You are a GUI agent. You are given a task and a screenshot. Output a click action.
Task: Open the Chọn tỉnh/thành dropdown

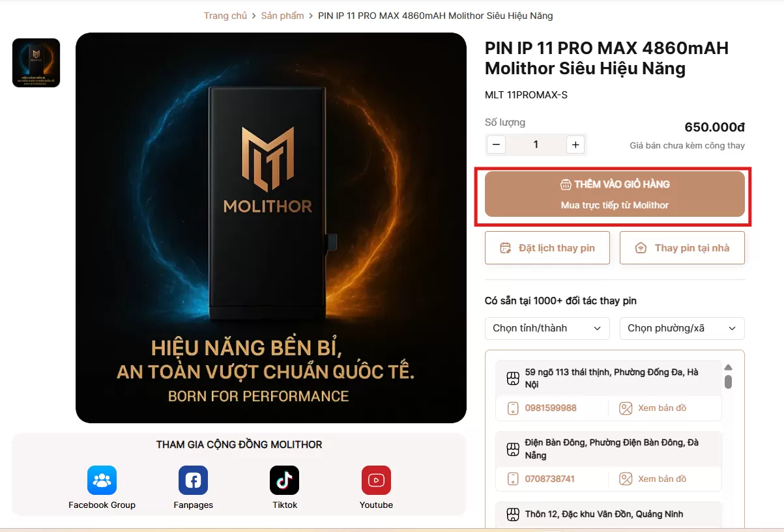point(547,328)
